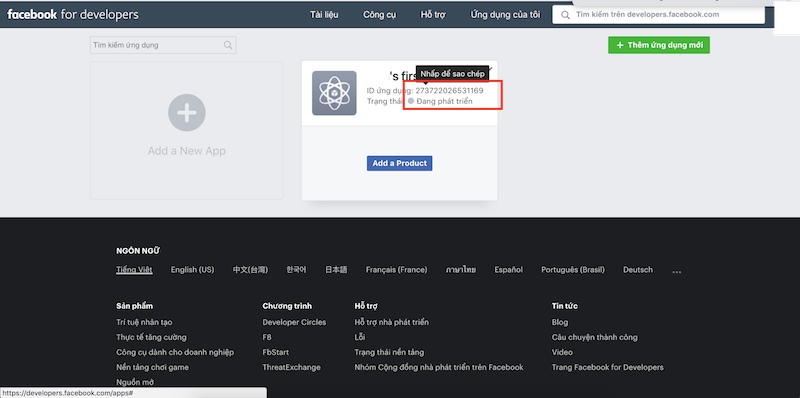Open the Tài liệu menu
The image size is (800, 398).
(324, 15)
